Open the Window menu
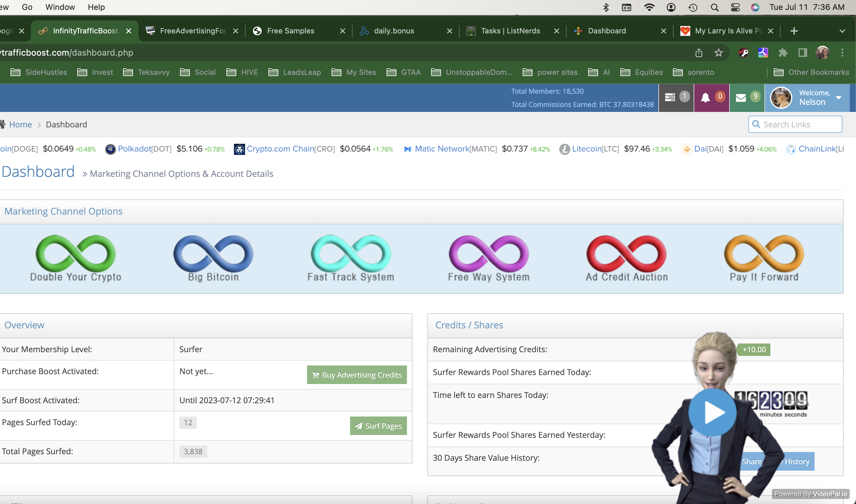Image resolution: width=856 pixels, height=504 pixels. tap(60, 7)
